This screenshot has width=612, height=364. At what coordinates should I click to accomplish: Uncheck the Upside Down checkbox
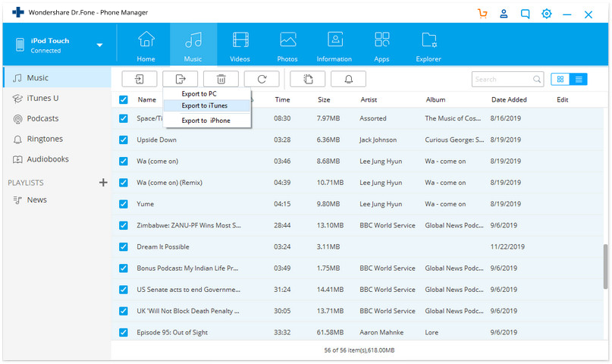124,140
